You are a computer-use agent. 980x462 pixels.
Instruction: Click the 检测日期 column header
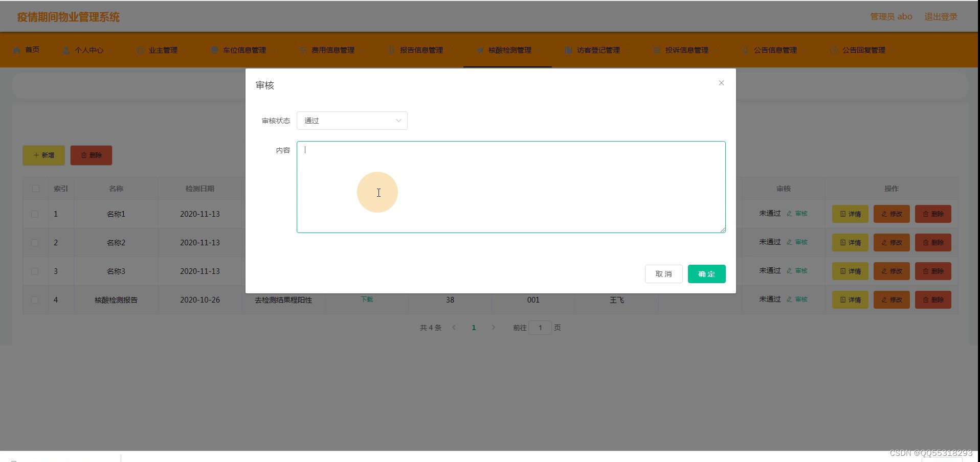click(x=199, y=189)
